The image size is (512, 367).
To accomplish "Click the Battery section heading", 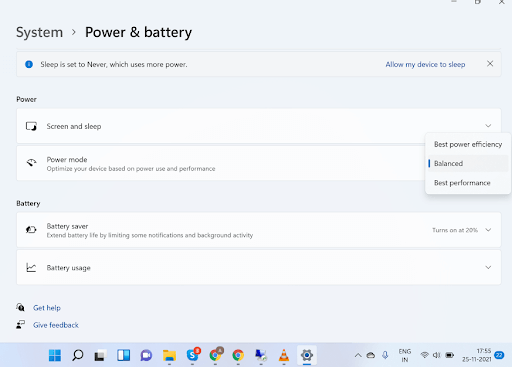I will click(28, 203).
